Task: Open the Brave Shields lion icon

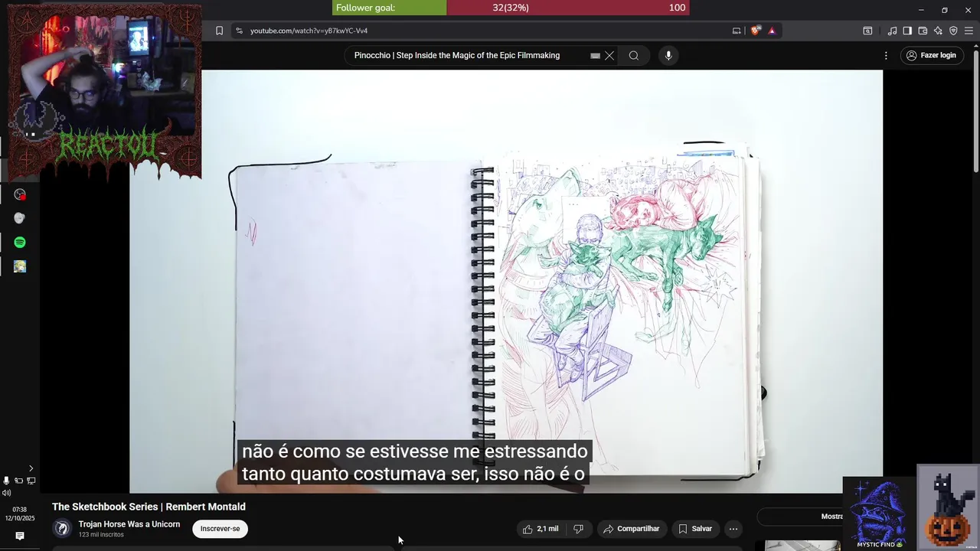Action: point(756,31)
